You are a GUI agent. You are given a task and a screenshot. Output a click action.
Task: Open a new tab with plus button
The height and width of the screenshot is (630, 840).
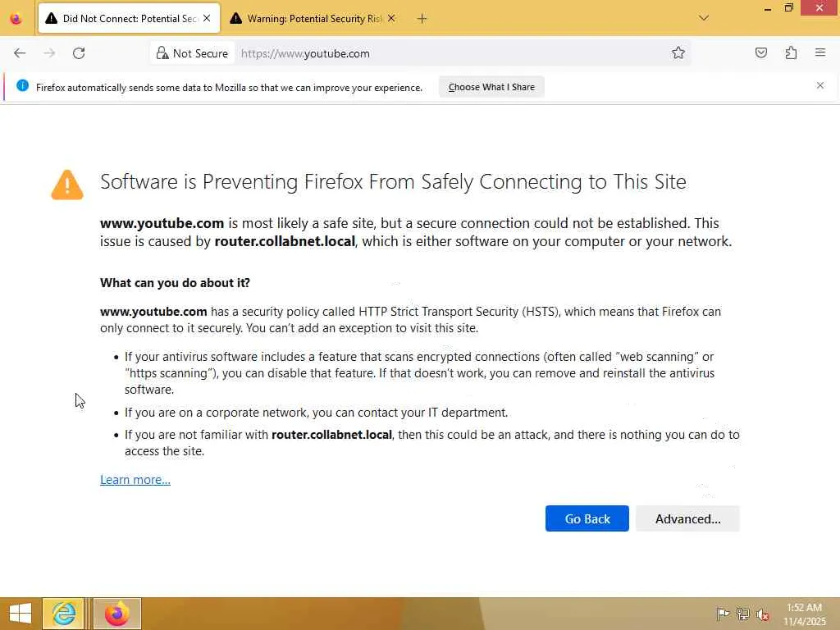pos(422,18)
